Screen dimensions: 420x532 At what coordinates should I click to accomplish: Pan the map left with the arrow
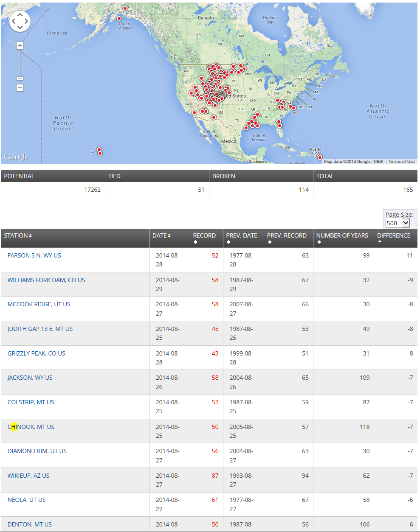pyautogui.click(x=13, y=21)
